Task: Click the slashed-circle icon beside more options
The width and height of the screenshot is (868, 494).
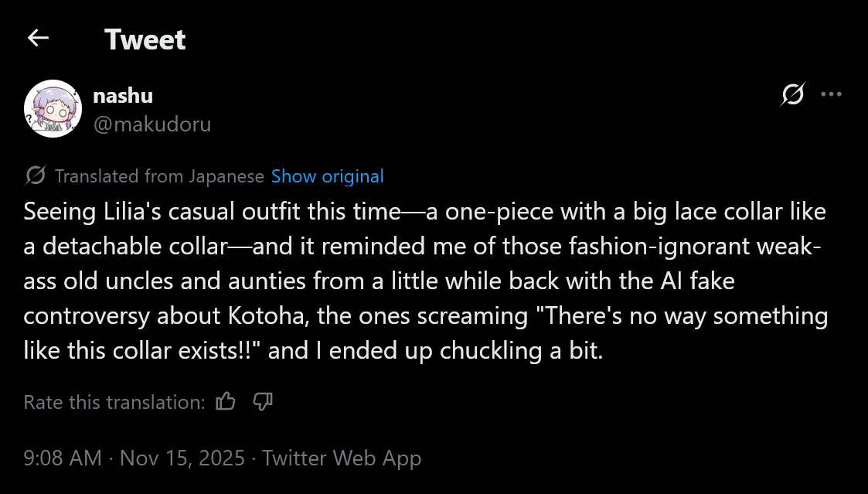Action: pyautogui.click(x=792, y=94)
